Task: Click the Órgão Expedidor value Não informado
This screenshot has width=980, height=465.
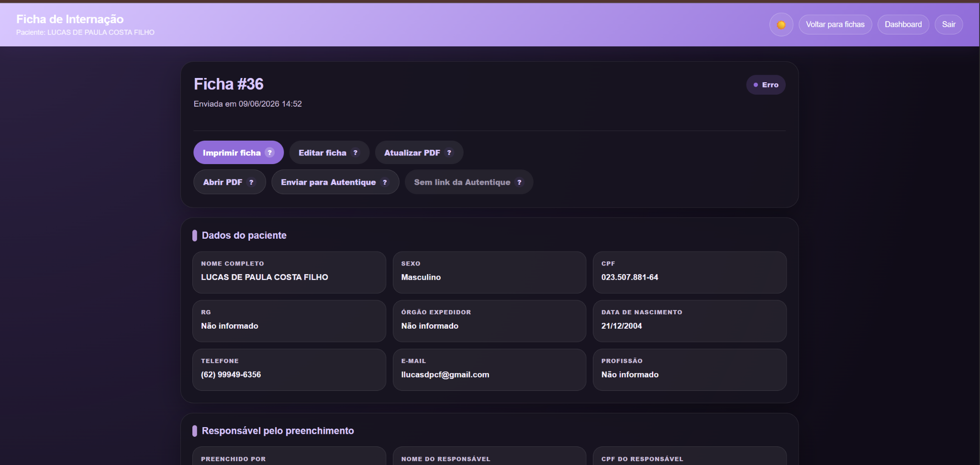Action: click(430, 326)
